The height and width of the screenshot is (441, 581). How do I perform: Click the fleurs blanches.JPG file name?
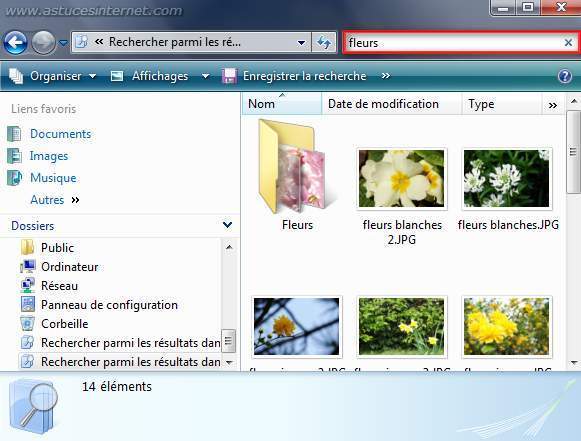pyautogui.click(x=508, y=225)
